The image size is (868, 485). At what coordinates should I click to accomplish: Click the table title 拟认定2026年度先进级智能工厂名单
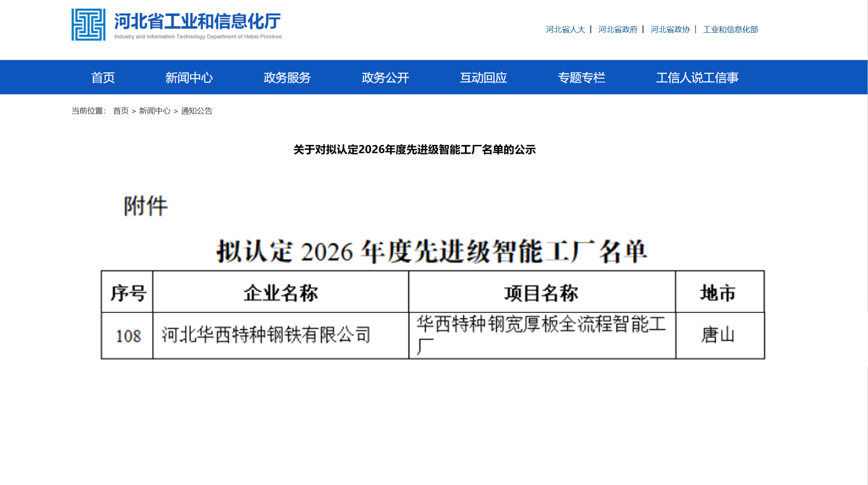(432, 252)
